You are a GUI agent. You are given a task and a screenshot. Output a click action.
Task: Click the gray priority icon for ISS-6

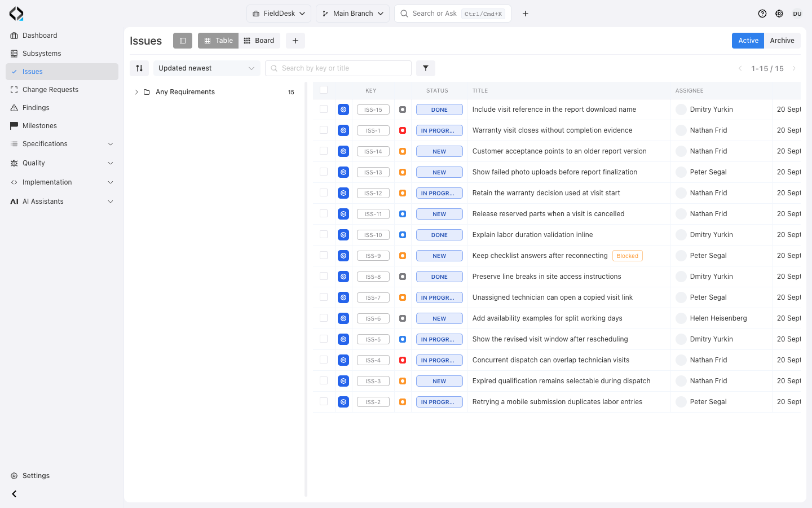coord(403,318)
